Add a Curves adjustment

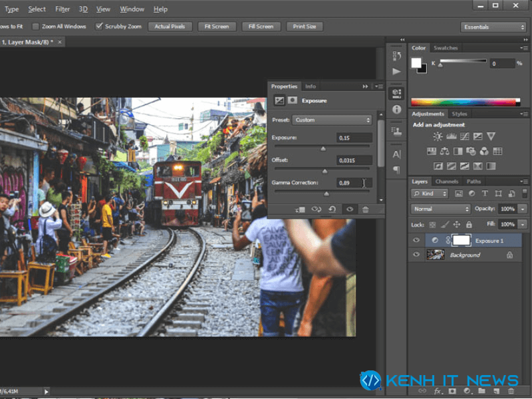pos(464,136)
